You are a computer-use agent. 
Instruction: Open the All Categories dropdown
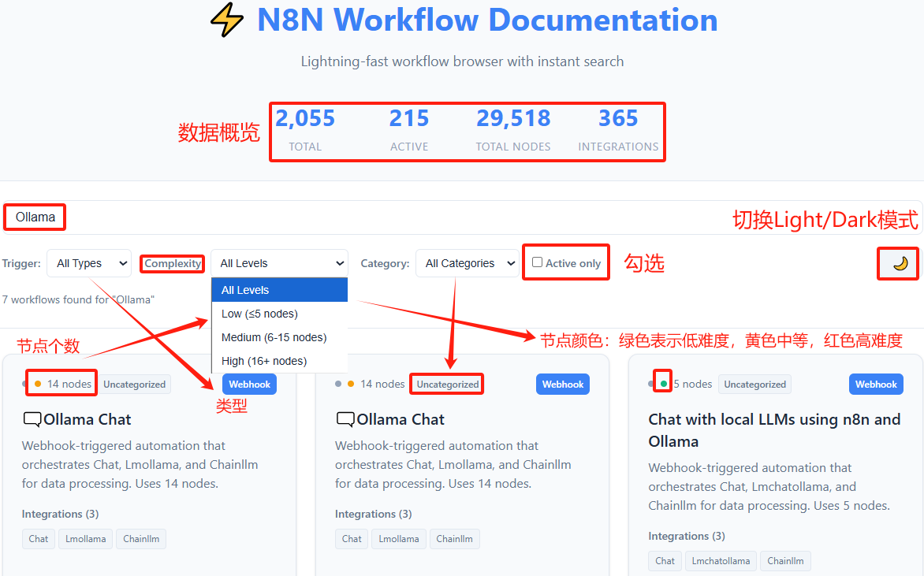point(468,263)
